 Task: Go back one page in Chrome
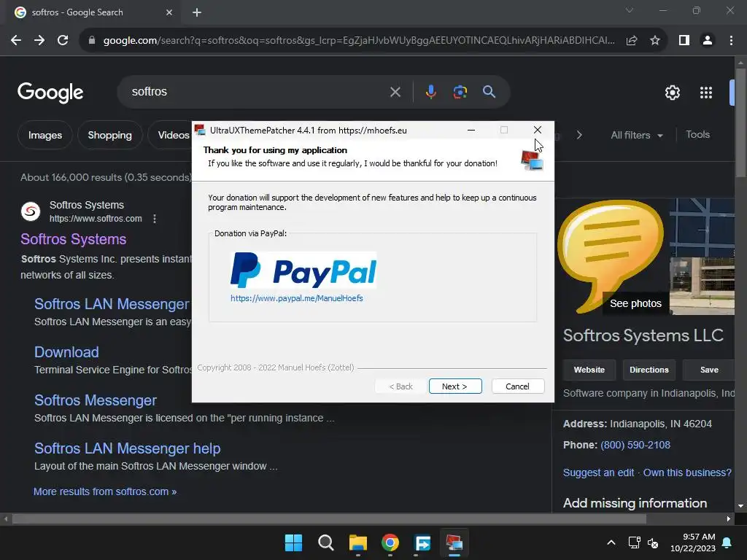coord(16,41)
